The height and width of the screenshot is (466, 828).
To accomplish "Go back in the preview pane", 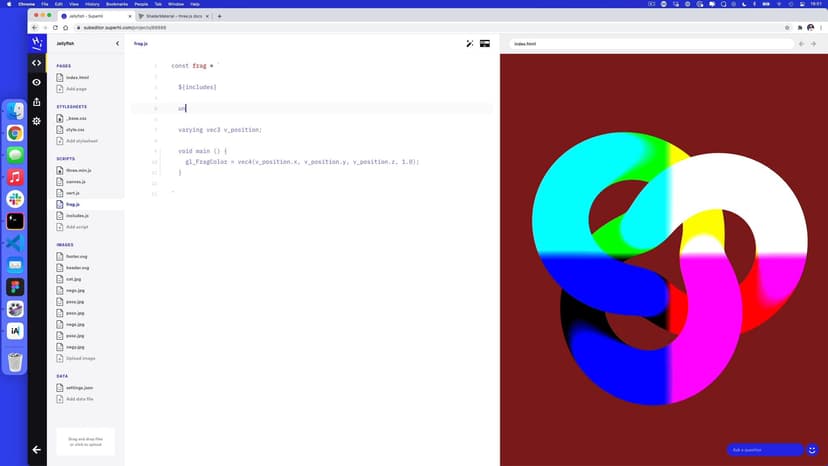I will pos(803,44).
